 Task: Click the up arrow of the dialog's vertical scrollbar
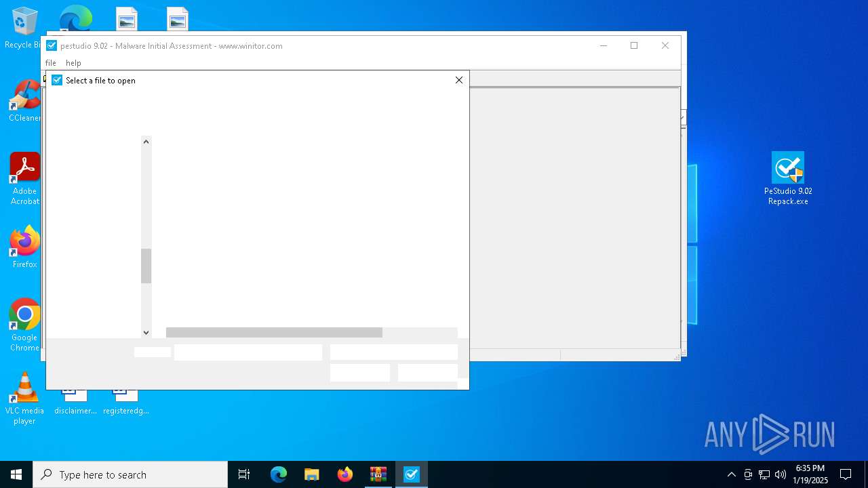[146, 142]
